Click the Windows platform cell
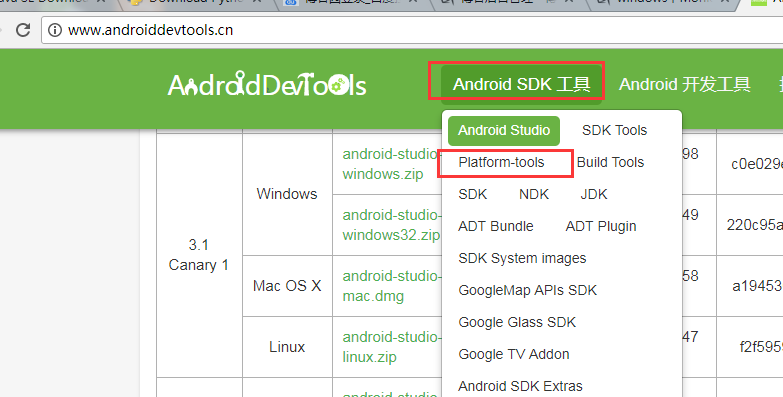 (287, 194)
